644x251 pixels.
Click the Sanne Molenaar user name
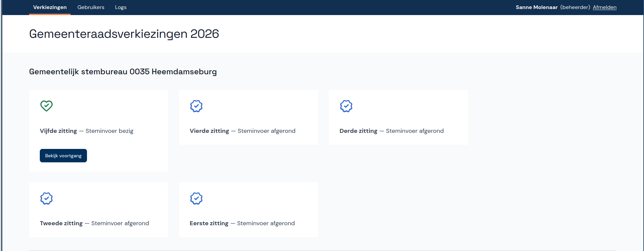point(537,7)
